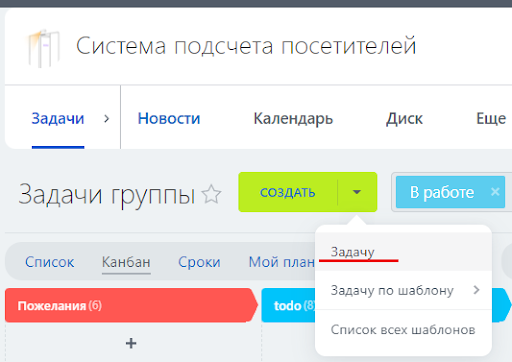Add Задачи группы to favorites star
Viewport: 512px width, 362px height.
tap(212, 194)
